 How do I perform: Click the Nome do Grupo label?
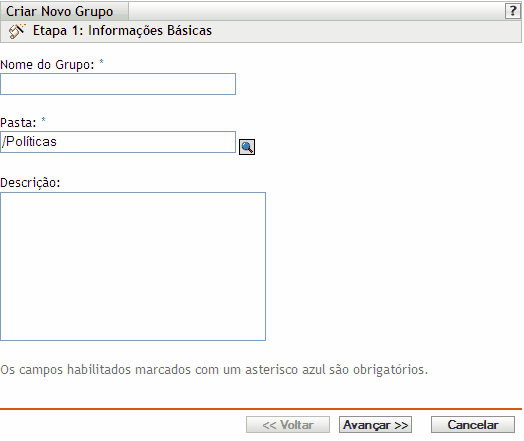[47, 65]
